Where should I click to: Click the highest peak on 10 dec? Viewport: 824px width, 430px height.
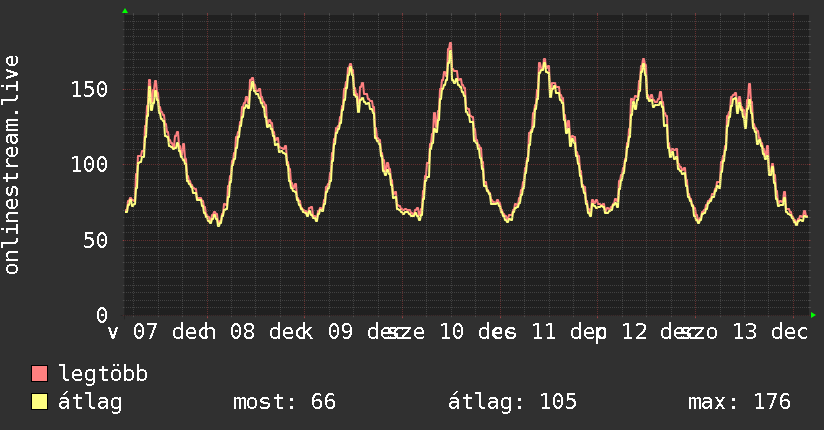click(450, 44)
